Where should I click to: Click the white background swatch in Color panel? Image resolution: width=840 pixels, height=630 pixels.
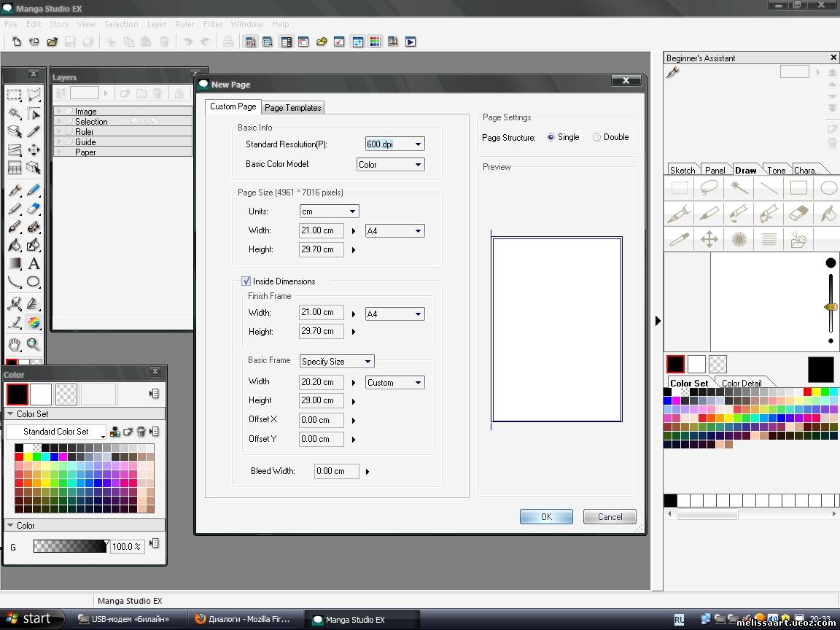pos(42,394)
